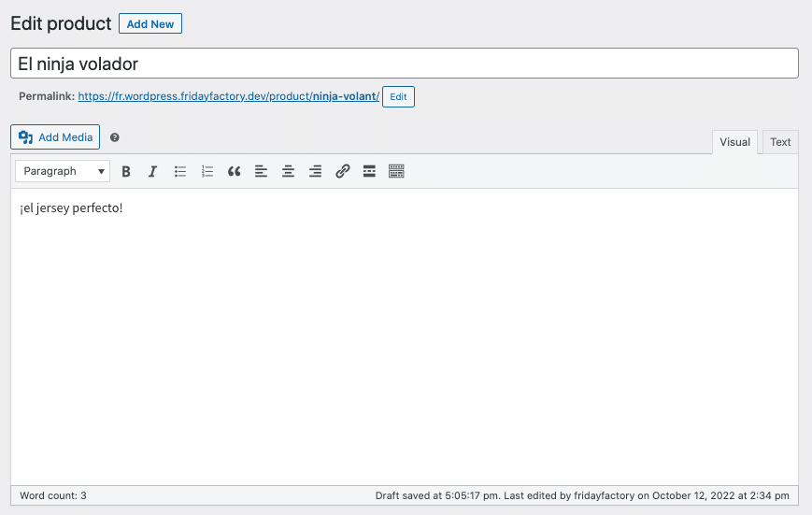Toggle bold formatting in editor toolbar
The image size is (812, 515).
coord(126,171)
